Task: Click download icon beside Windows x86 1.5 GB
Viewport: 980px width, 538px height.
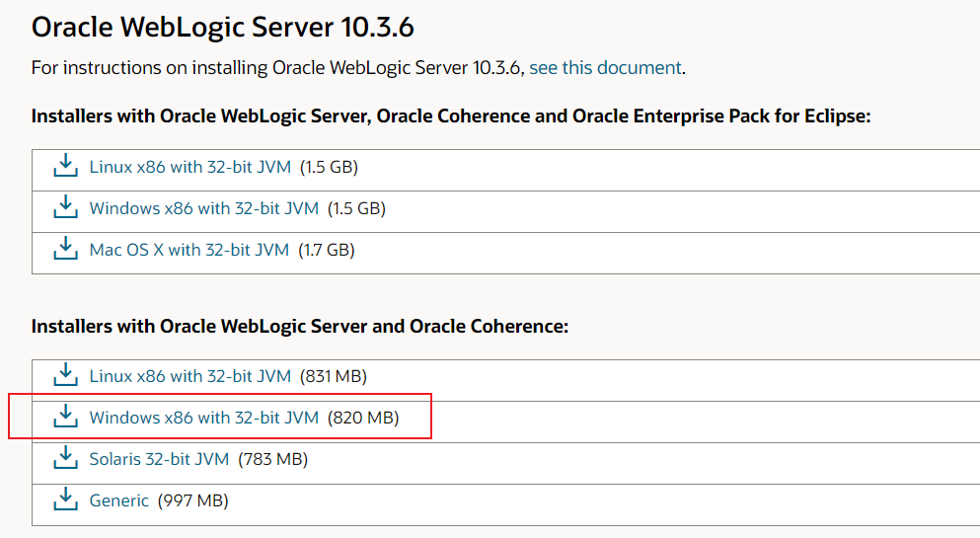Action: point(65,207)
